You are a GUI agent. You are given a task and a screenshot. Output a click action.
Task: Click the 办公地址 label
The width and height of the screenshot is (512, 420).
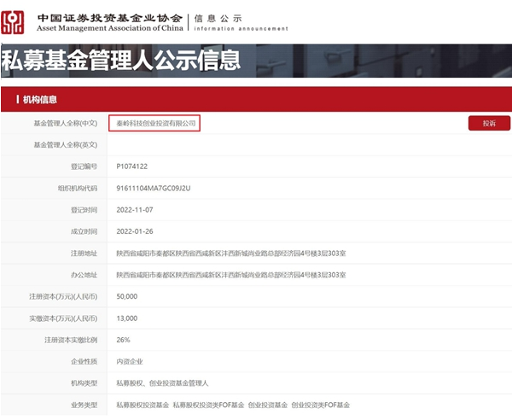(84, 275)
